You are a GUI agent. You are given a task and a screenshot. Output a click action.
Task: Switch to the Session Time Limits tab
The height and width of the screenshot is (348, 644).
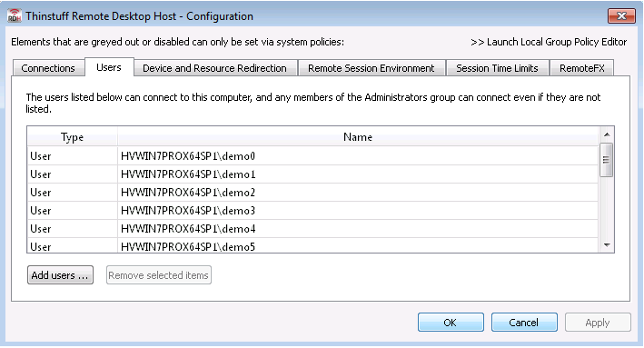tap(497, 68)
